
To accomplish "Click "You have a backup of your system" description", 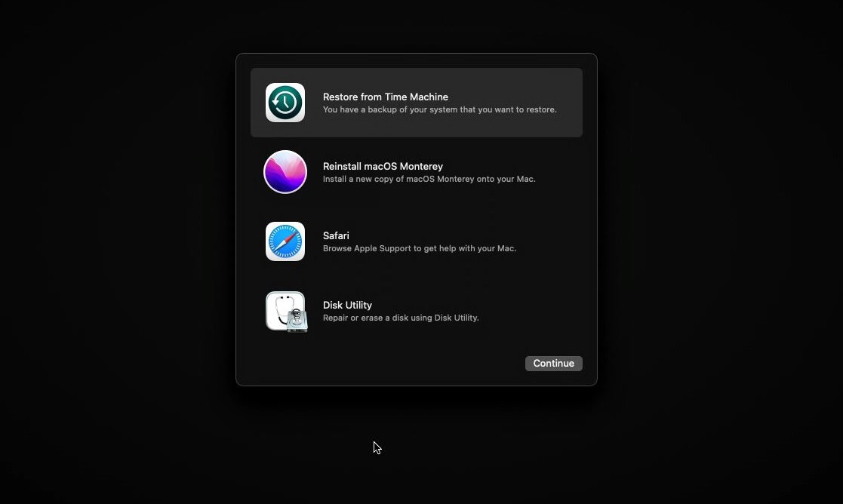I will [439, 110].
